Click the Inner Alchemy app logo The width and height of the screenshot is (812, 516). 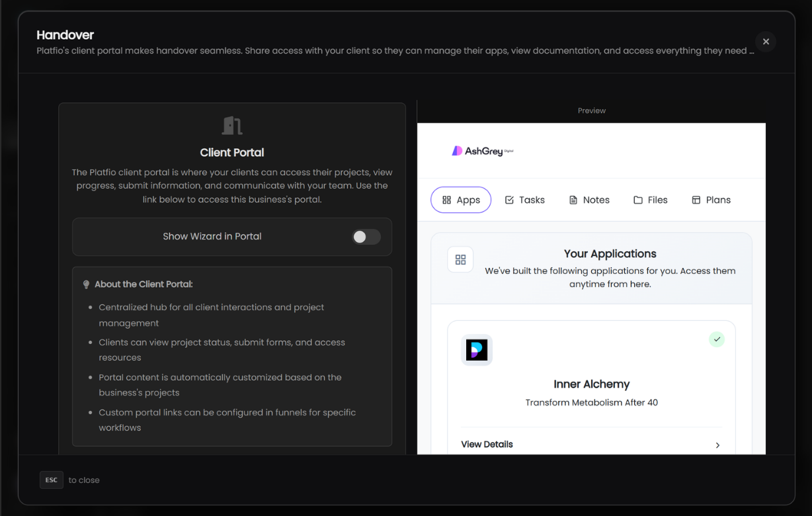pos(477,350)
